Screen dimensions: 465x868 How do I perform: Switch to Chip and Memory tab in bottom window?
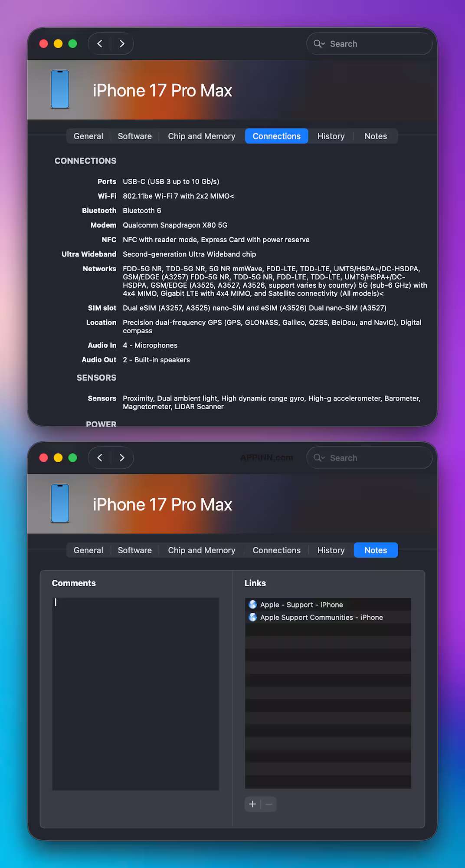202,550
